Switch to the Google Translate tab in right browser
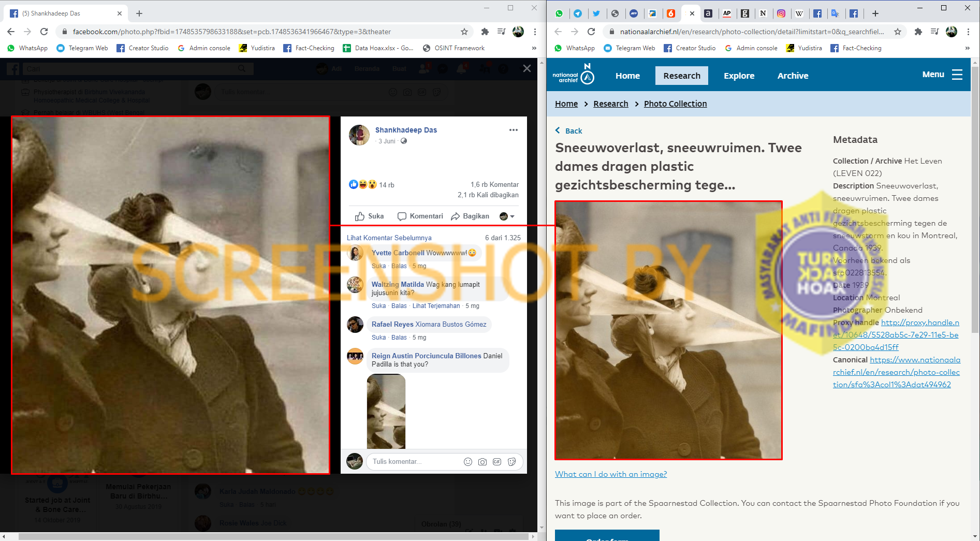 coord(835,13)
